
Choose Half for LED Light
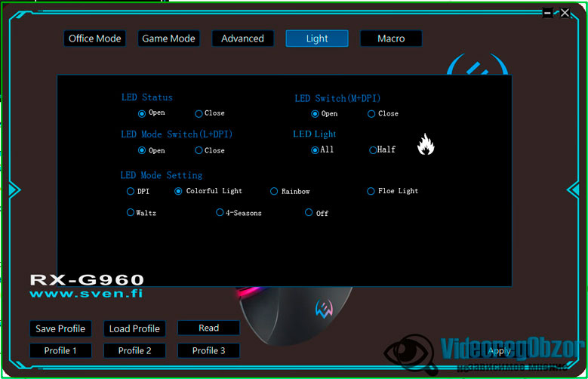tap(373, 150)
